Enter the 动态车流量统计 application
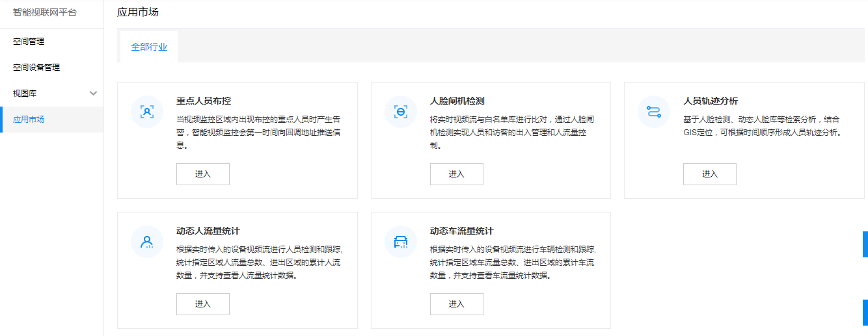868x336 pixels. pos(457,304)
